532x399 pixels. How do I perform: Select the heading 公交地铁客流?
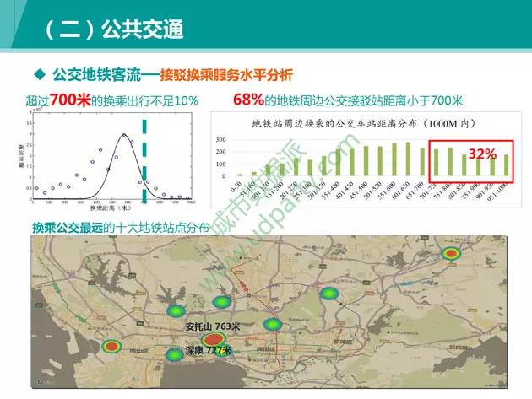click(96, 74)
